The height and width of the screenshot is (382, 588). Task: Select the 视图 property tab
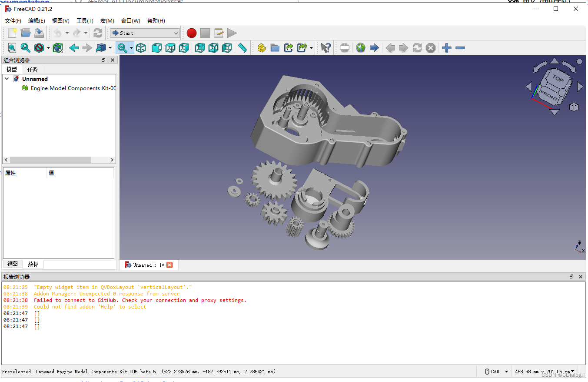pos(13,264)
